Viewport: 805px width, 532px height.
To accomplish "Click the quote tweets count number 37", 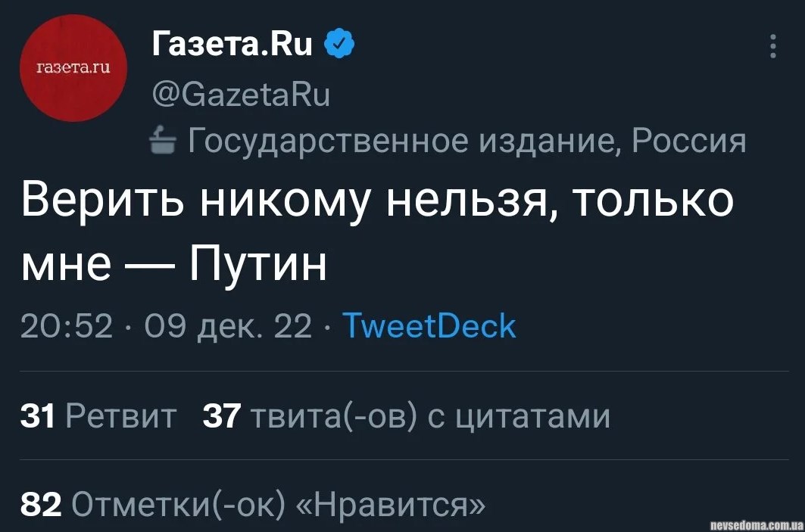I will [x=222, y=416].
